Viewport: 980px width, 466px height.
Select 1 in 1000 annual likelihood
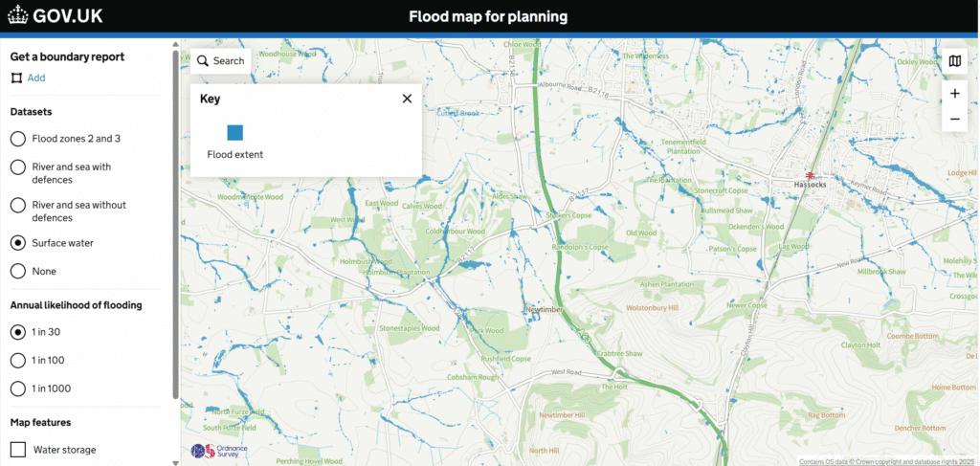tap(18, 388)
